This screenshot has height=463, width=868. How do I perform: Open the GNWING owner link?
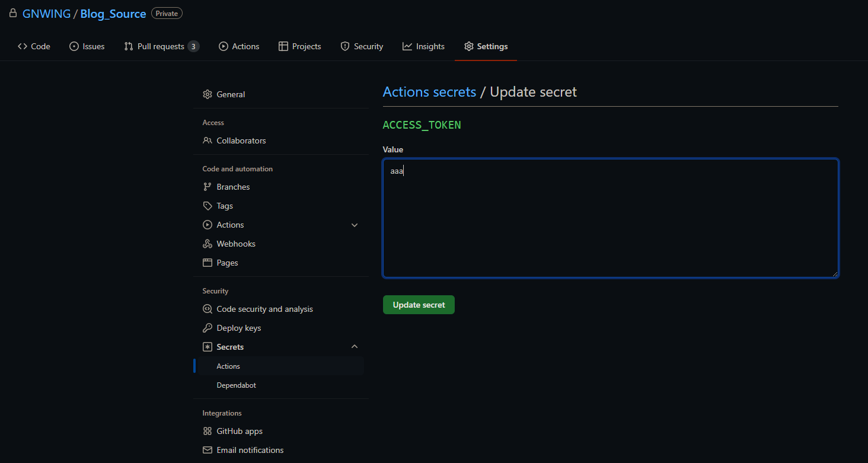(x=46, y=14)
